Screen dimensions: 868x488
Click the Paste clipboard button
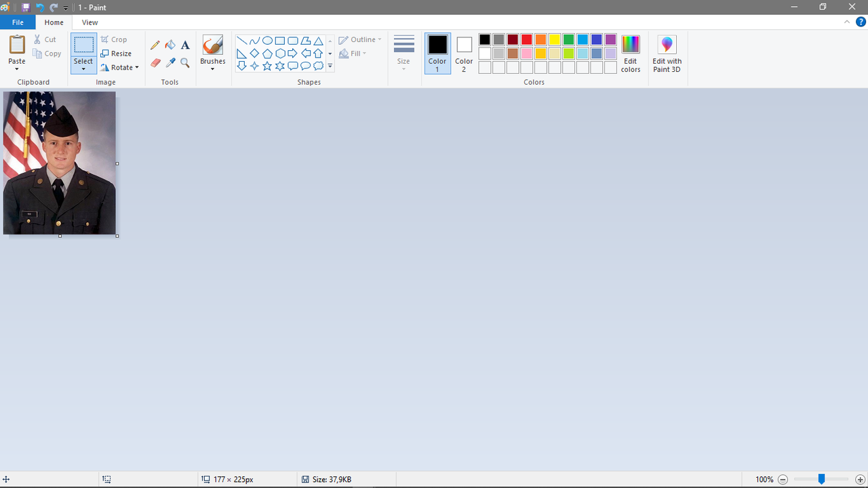pos(17,45)
